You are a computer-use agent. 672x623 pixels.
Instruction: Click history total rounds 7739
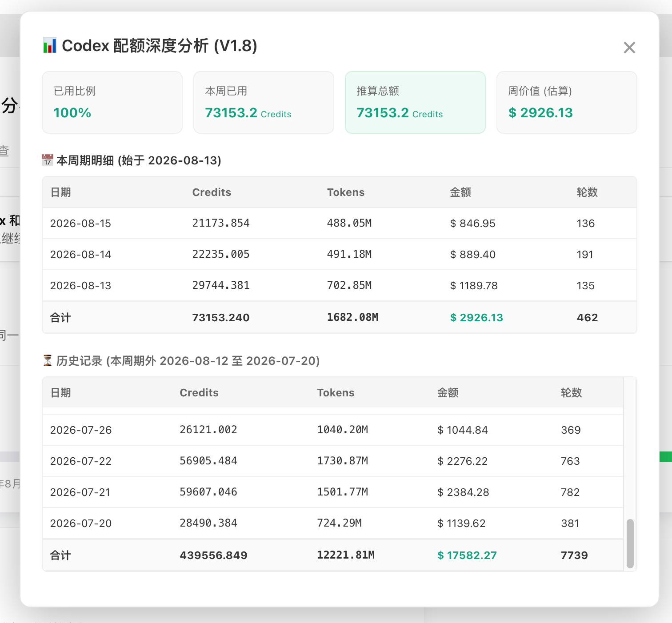click(x=574, y=555)
